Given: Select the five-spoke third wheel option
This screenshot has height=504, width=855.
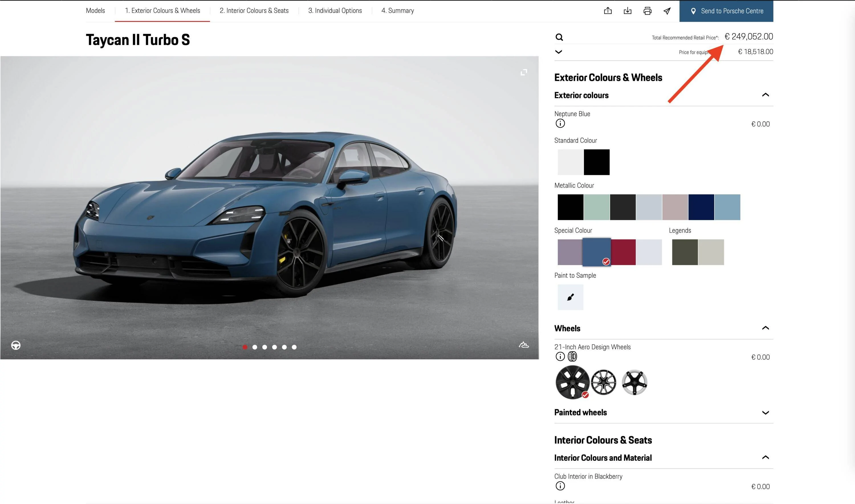Looking at the screenshot, I should tap(634, 382).
